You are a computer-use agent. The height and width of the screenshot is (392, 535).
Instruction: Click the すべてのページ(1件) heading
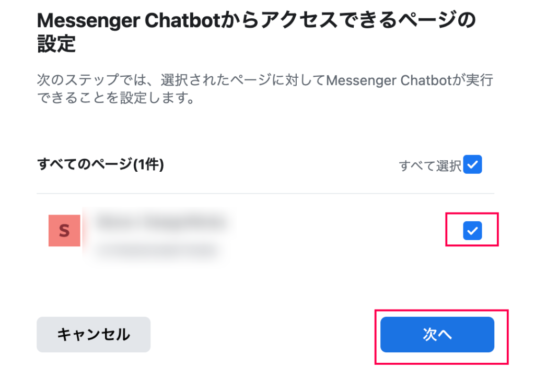[100, 164]
